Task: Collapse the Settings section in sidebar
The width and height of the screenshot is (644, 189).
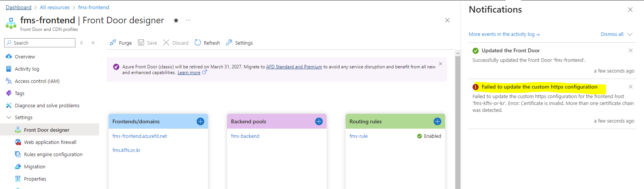Action: point(9,118)
